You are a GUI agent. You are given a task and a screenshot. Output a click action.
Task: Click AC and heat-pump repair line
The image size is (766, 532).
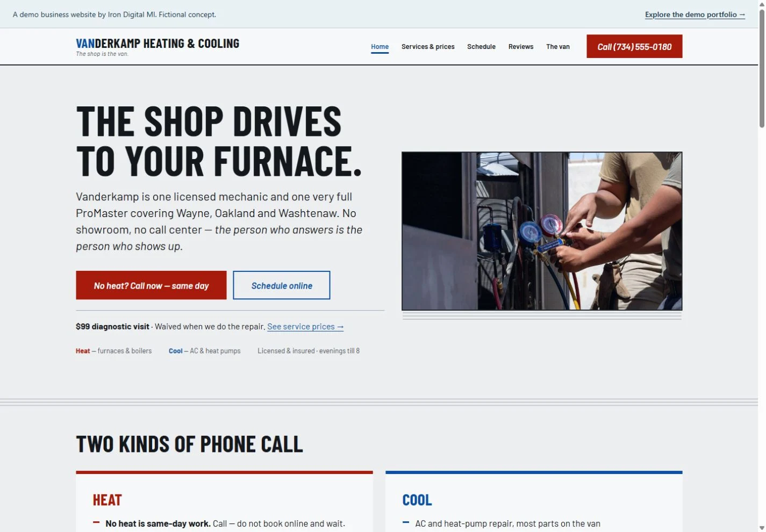[507, 523]
